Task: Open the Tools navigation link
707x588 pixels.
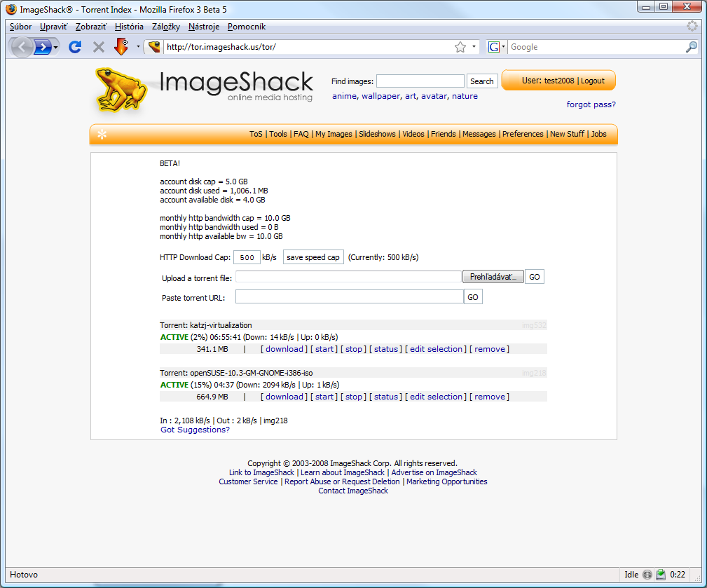Action: point(277,134)
